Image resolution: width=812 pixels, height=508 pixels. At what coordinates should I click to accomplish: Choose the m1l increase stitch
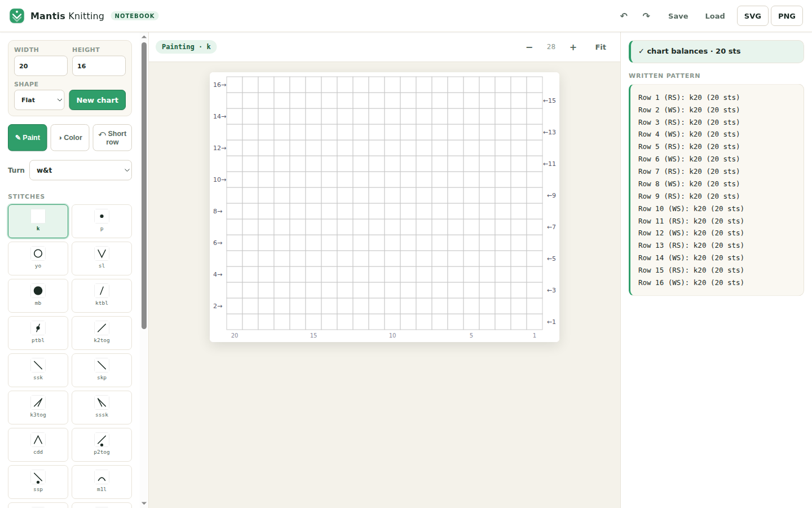101,482
